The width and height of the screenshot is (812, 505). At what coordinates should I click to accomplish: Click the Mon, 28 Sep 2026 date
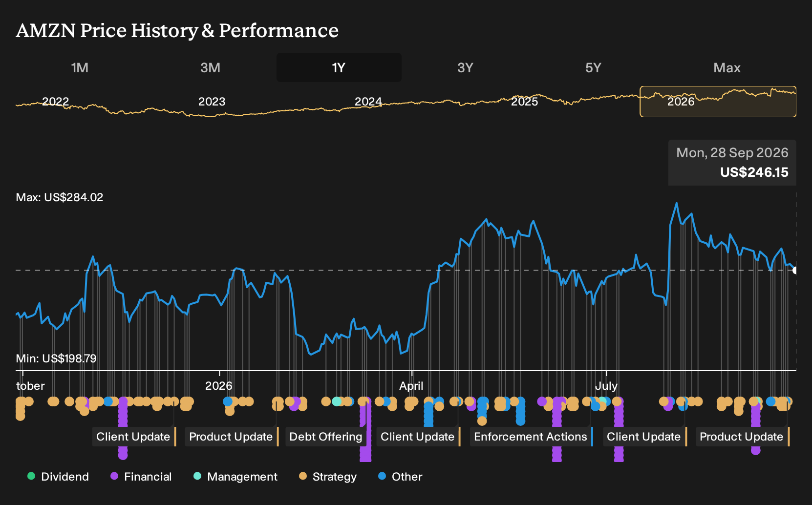(x=732, y=153)
